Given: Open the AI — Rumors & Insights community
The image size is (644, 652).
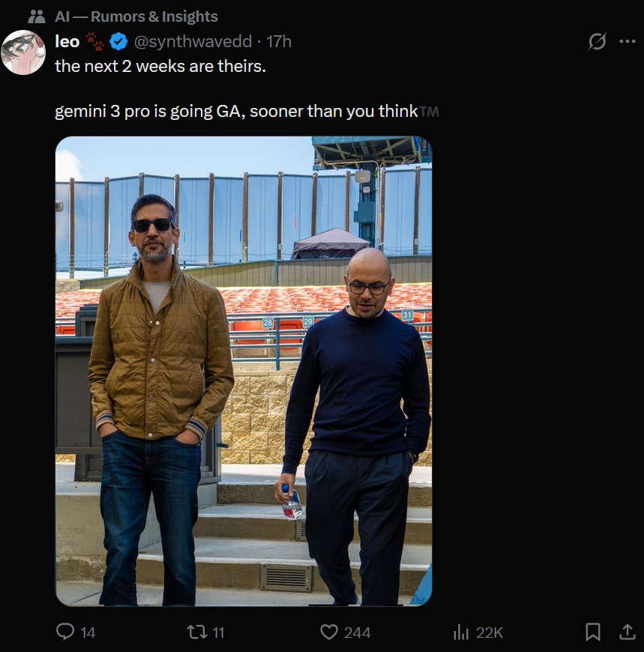Looking at the screenshot, I should [136, 16].
